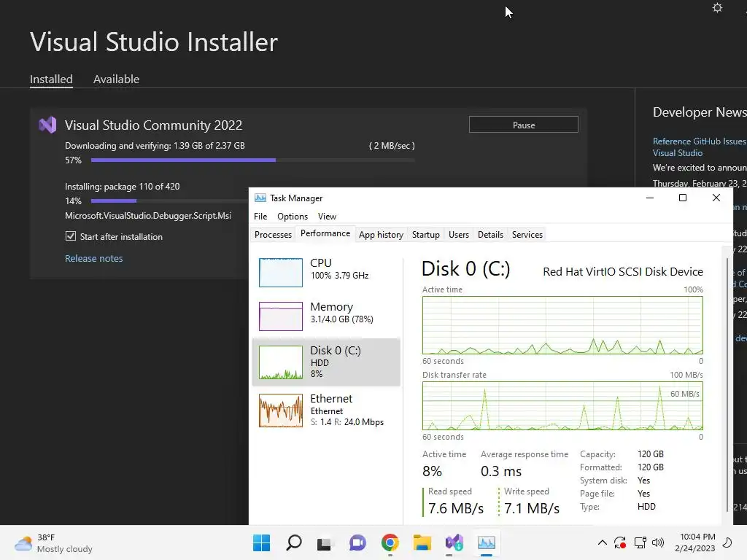Click download speed ( 2 MB/sec ) text
Viewport: 747px width, 560px height.
392,146
